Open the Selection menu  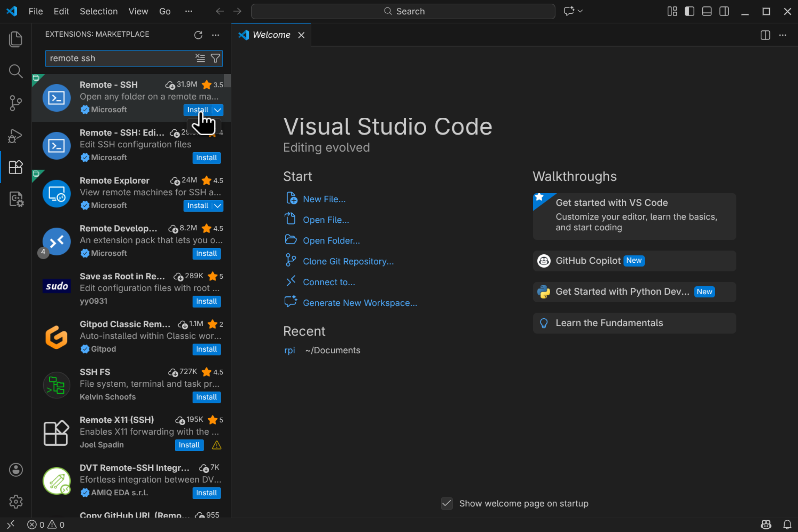[98, 11]
